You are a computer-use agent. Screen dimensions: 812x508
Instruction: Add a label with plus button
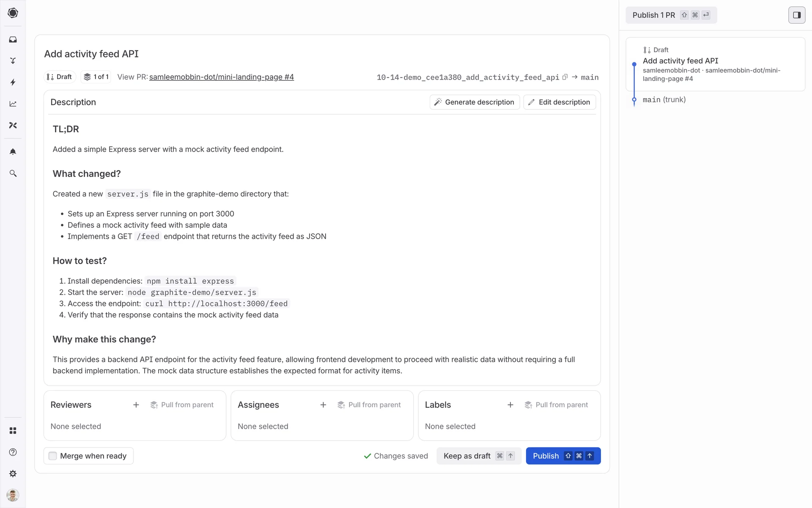(510, 405)
